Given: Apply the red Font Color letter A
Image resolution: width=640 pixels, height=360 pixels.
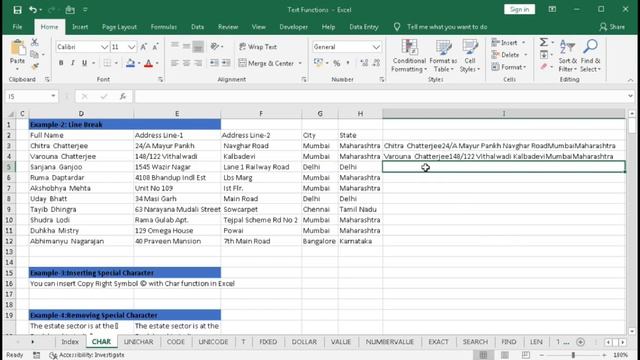Looking at the screenshot, I should pos(149,63).
